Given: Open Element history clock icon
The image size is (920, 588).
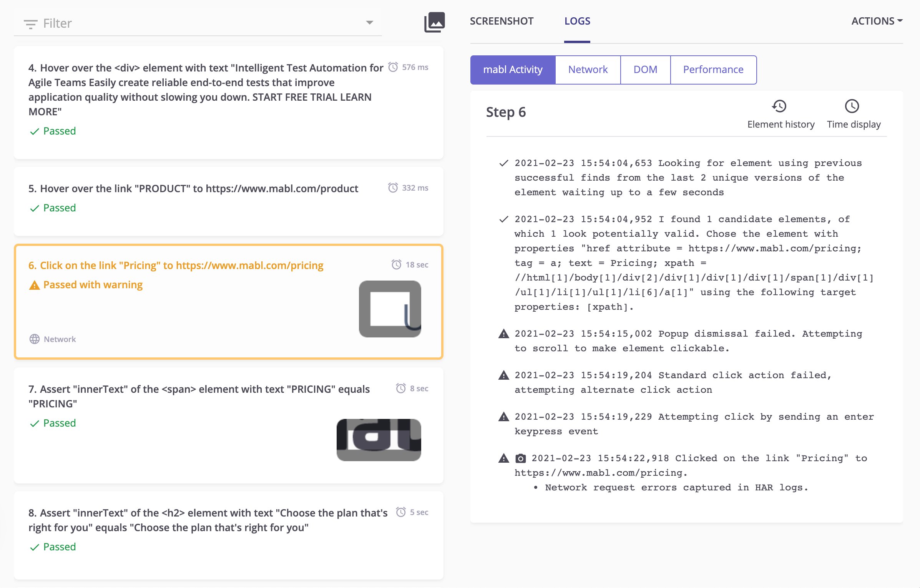Looking at the screenshot, I should click(779, 106).
